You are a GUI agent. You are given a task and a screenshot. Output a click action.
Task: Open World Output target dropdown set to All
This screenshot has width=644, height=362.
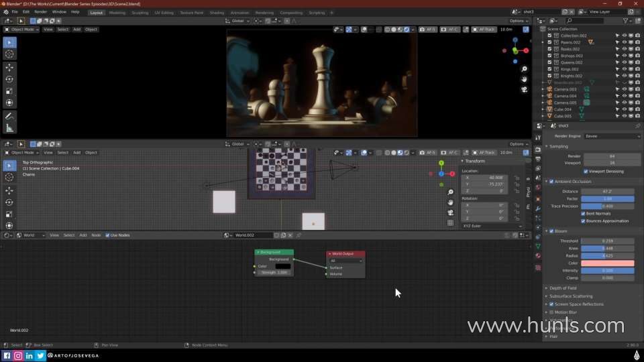pos(346,261)
